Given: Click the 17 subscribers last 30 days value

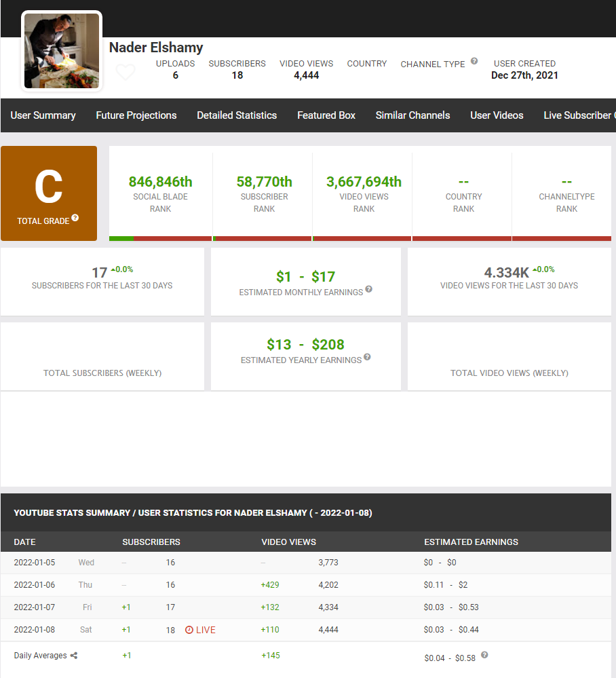Looking at the screenshot, I should coord(100,272).
